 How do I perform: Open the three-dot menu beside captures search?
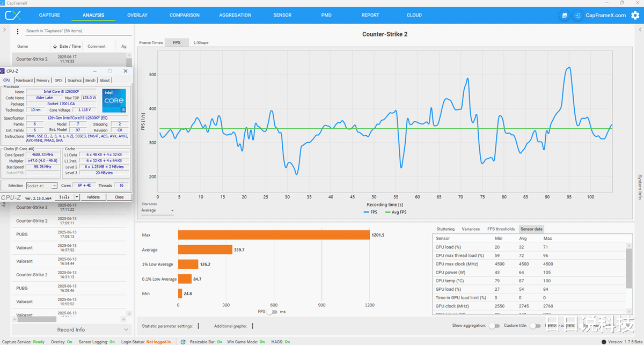click(x=18, y=32)
